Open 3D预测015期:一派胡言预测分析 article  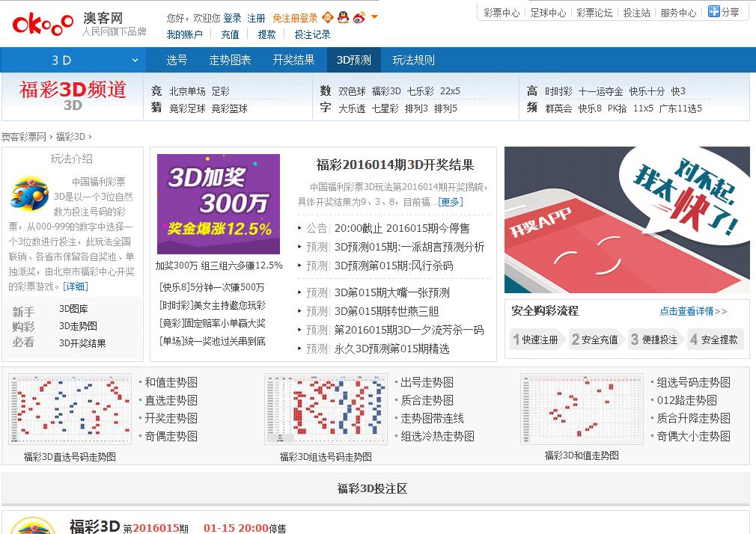[409, 248]
